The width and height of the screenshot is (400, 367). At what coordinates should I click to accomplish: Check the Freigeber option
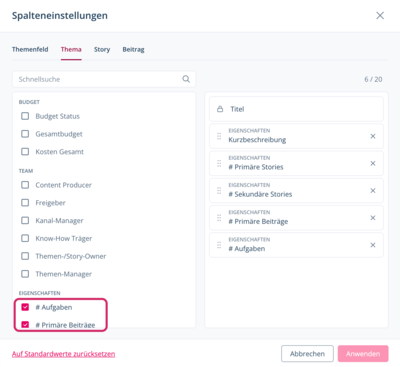click(x=25, y=203)
